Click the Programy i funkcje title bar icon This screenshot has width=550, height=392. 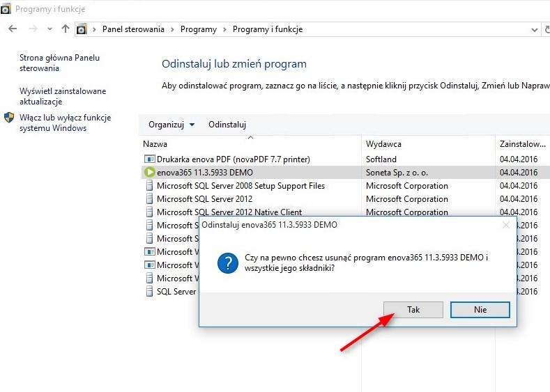pos(6,9)
